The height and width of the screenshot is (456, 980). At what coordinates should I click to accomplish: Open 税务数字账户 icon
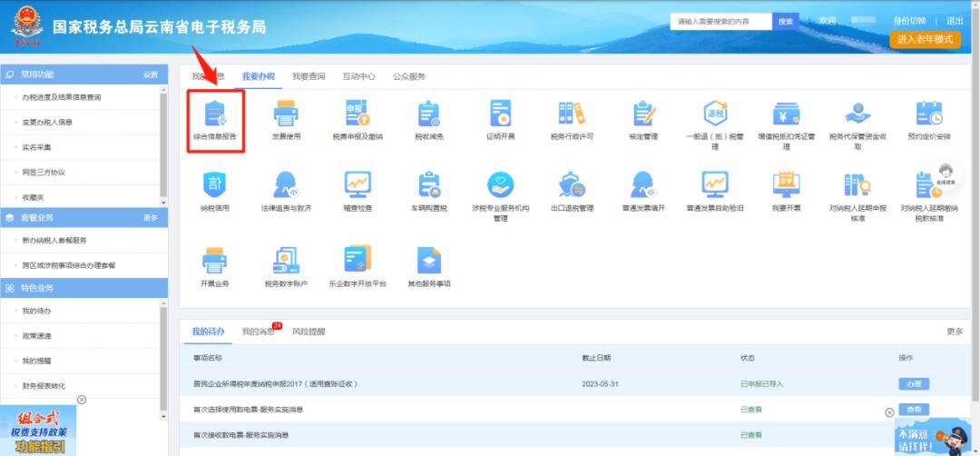(x=286, y=260)
